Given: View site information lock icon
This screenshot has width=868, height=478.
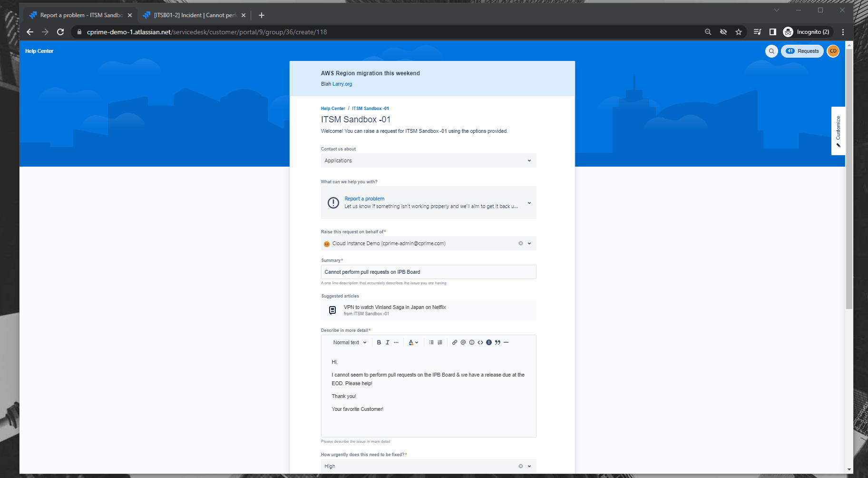Looking at the screenshot, I should (x=79, y=32).
